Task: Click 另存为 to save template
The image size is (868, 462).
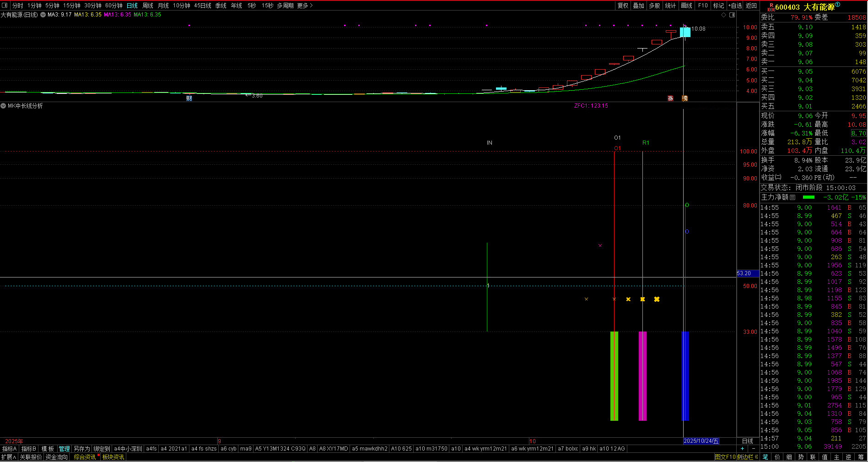Action: [82, 449]
